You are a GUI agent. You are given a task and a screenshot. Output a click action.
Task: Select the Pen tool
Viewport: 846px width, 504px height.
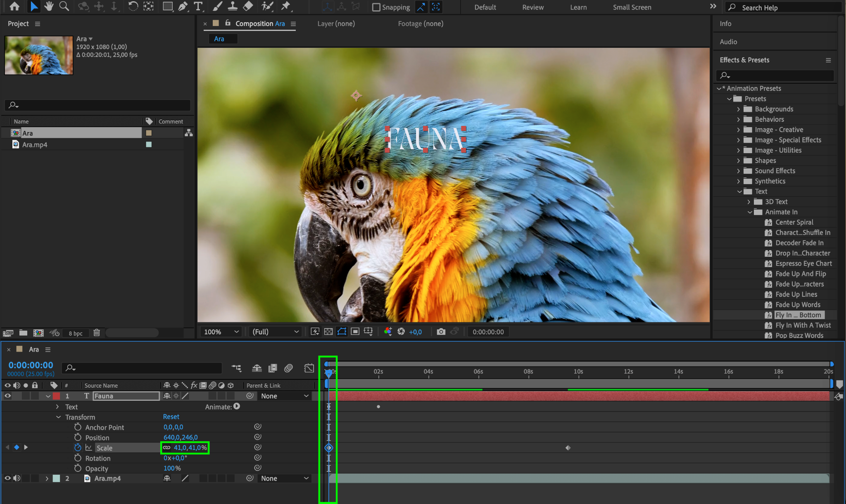tap(183, 6)
